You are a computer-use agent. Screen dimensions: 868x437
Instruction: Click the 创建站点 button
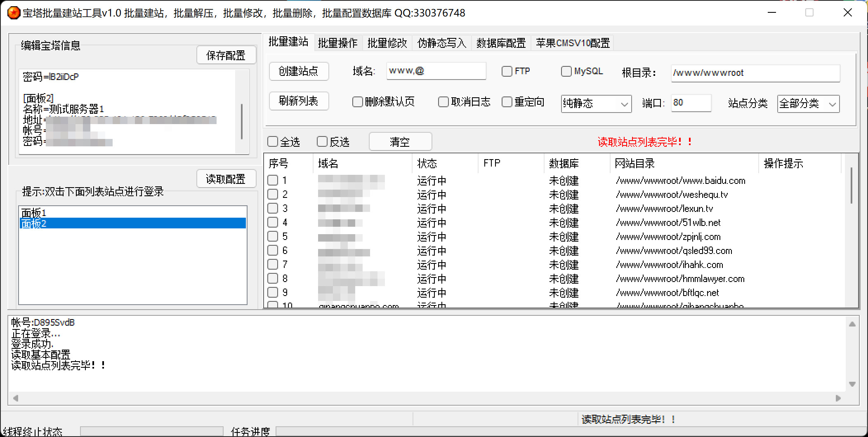point(299,71)
